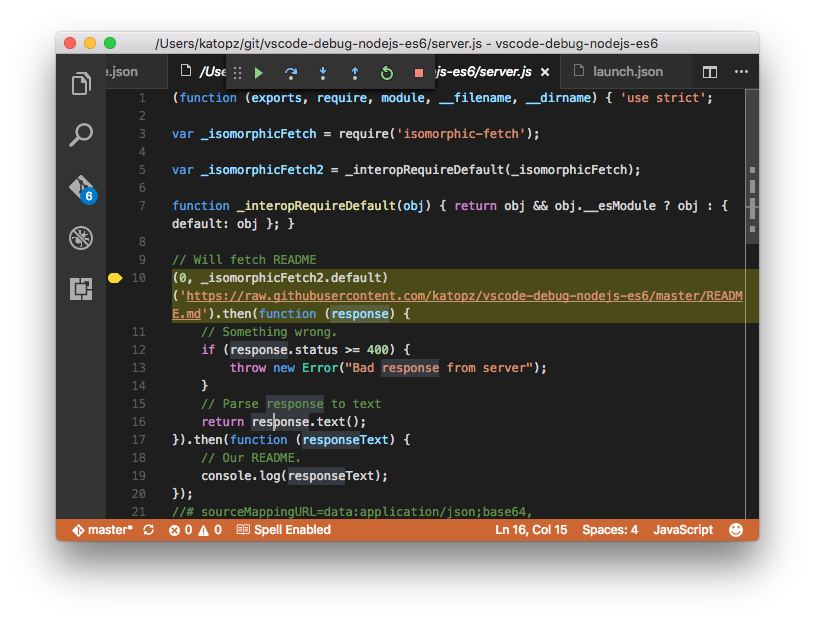The height and width of the screenshot is (621, 815).
Task: Click line number 1 in gutter
Action: 142,98
